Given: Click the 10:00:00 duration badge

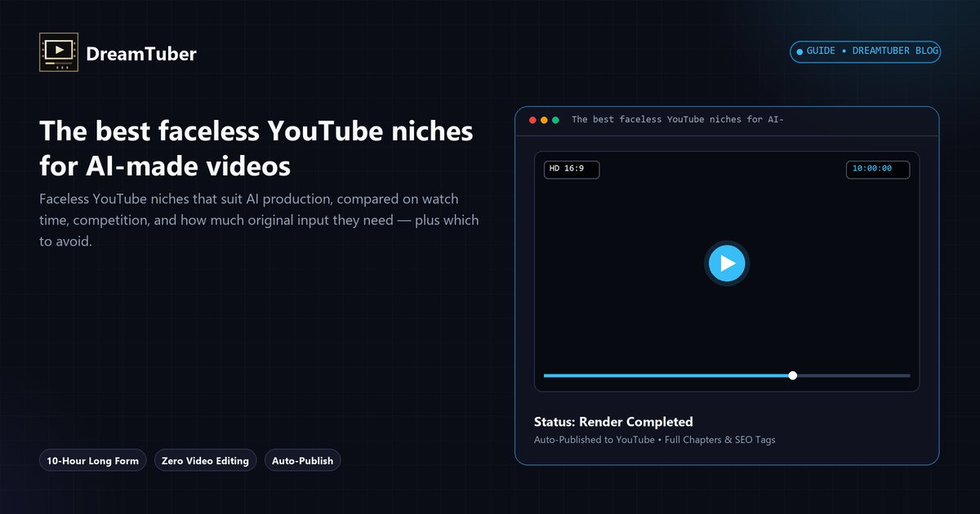Looking at the screenshot, I should 878,169.
